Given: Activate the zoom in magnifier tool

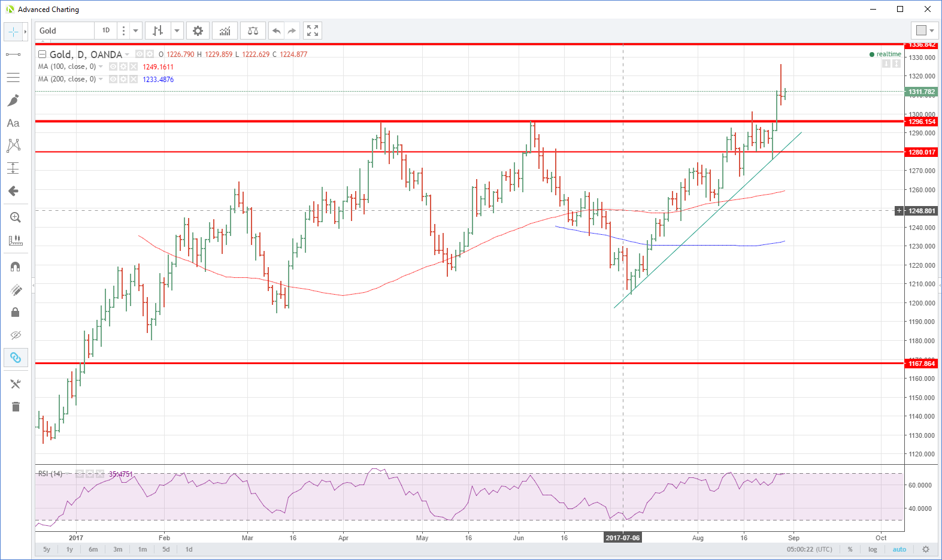Looking at the screenshot, I should [16, 217].
